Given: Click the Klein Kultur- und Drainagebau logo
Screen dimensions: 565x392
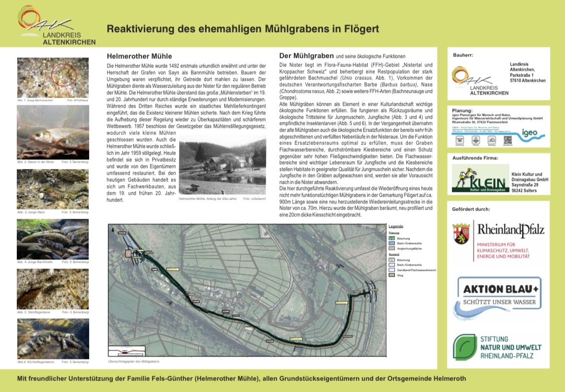Looking at the screenshot, I should tap(480, 179).
